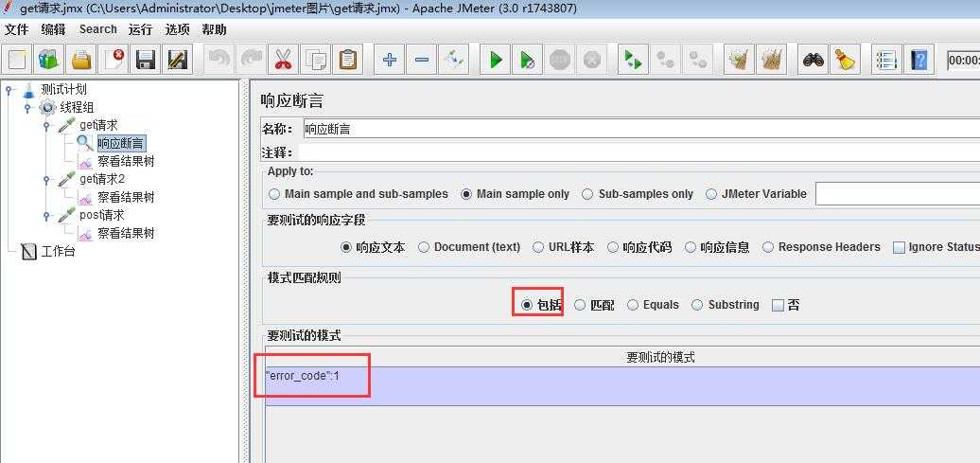Choose the Equals matching rule
Screen dimensions: 980x463
[653, 305]
